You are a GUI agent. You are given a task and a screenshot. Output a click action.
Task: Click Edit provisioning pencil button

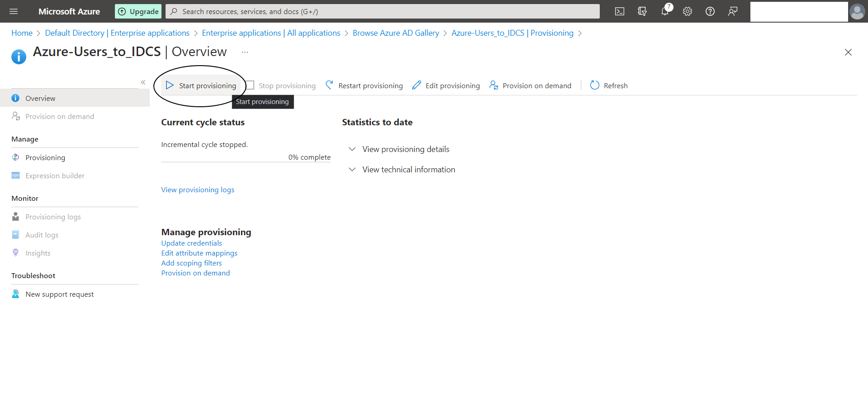pyautogui.click(x=446, y=85)
